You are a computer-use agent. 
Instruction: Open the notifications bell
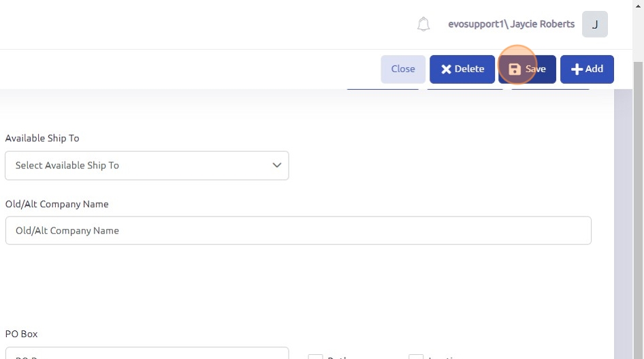pos(423,25)
